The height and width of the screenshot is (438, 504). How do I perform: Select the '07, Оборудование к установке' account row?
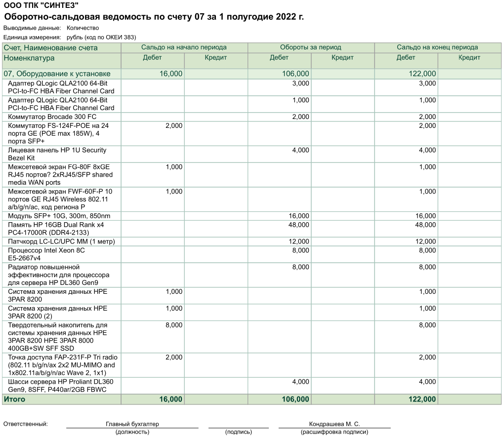pos(252,74)
